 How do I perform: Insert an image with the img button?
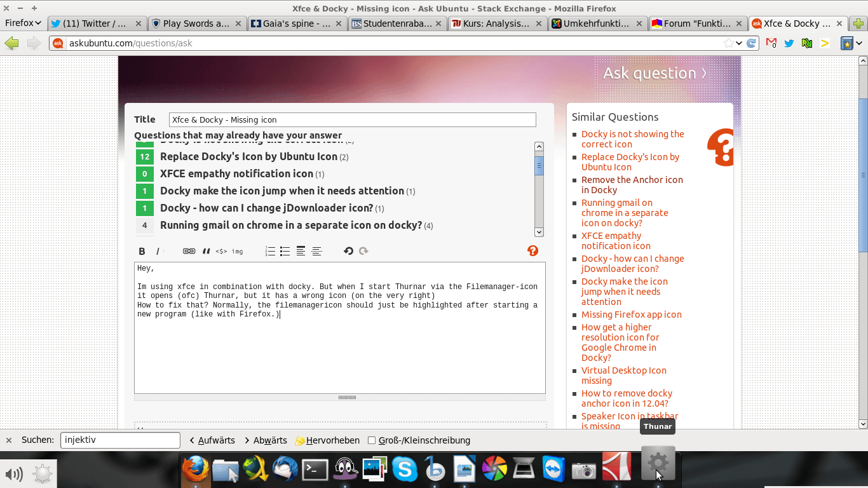click(x=237, y=251)
